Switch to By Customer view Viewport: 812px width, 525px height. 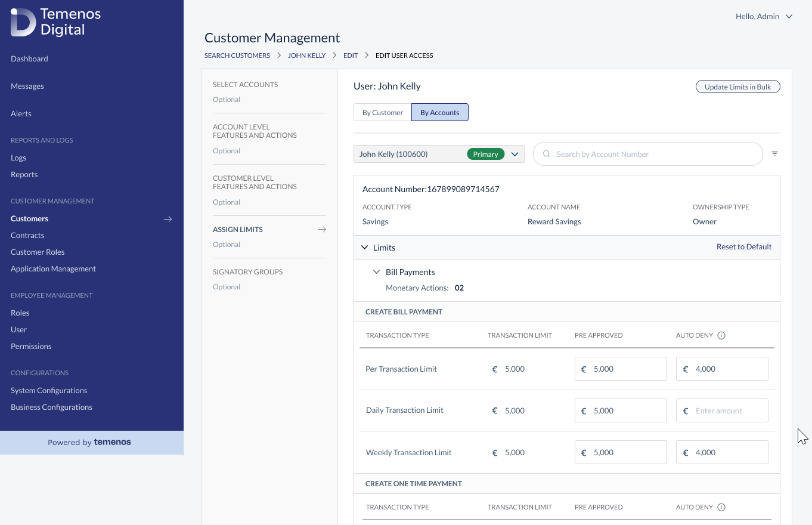[x=383, y=112]
